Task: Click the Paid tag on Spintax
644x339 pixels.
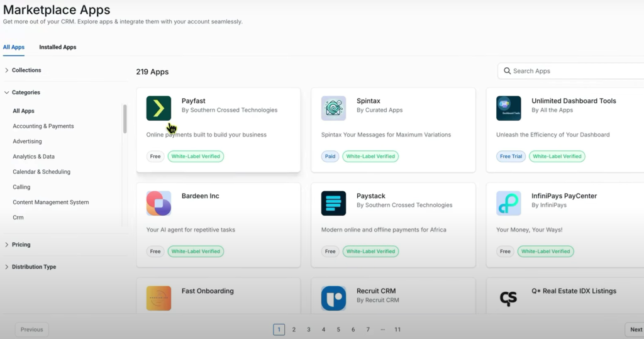Action: [330, 156]
